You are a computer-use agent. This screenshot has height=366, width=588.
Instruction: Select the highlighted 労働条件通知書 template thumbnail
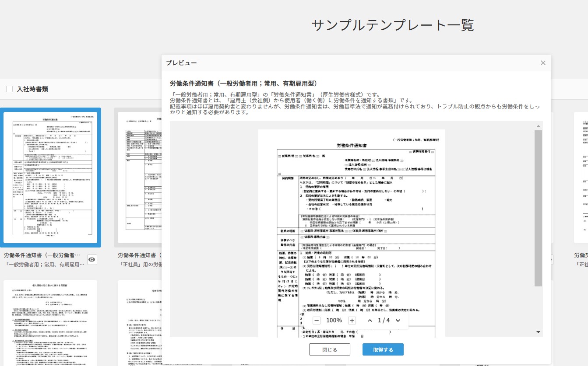[x=51, y=177]
